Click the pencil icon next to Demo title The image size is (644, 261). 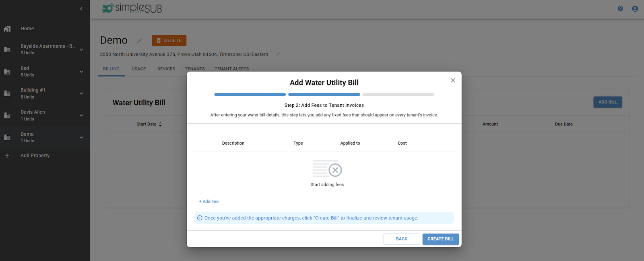coord(140,41)
